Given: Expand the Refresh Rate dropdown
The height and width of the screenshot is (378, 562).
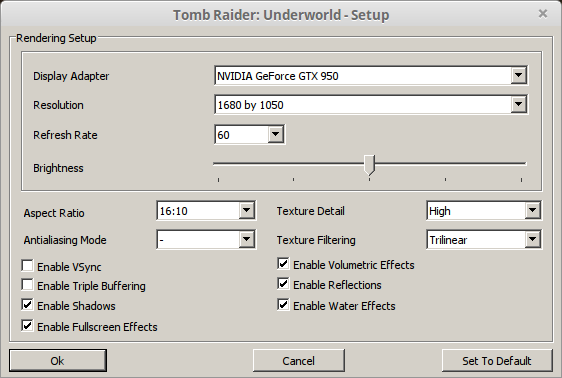Looking at the screenshot, I should click(x=249, y=135).
